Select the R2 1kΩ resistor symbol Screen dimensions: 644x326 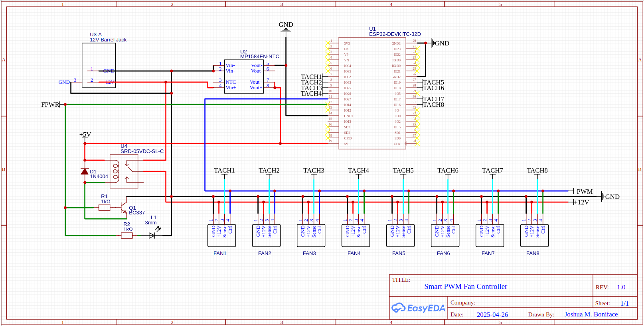click(127, 236)
